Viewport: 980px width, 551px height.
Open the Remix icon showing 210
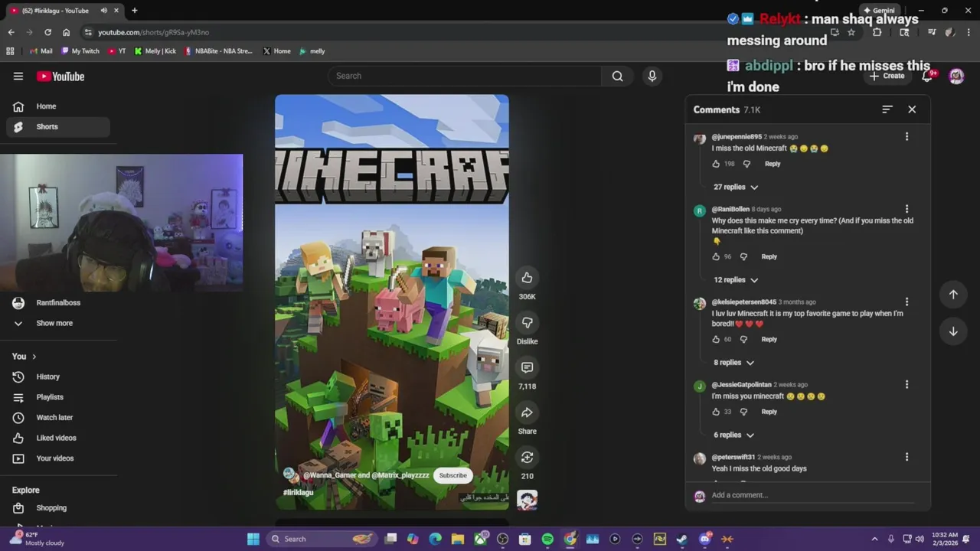coord(527,457)
